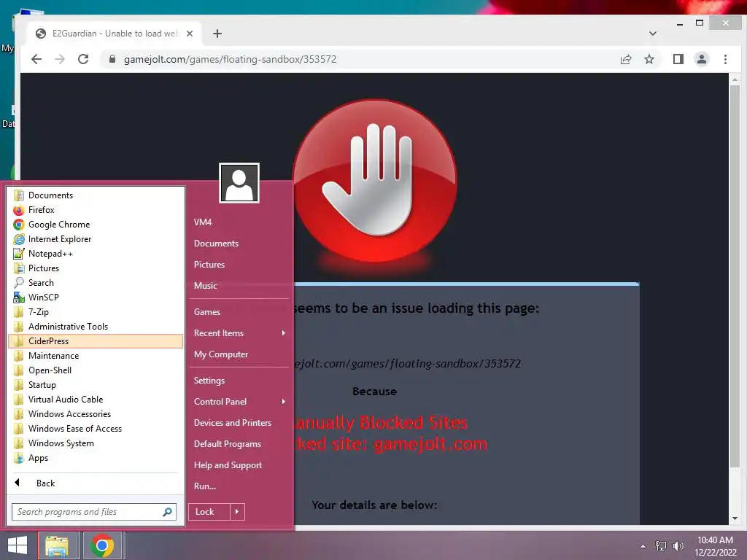This screenshot has width=747, height=560.
Task: Open Internet Explorer in the Start menu
Action: tap(96, 239)
